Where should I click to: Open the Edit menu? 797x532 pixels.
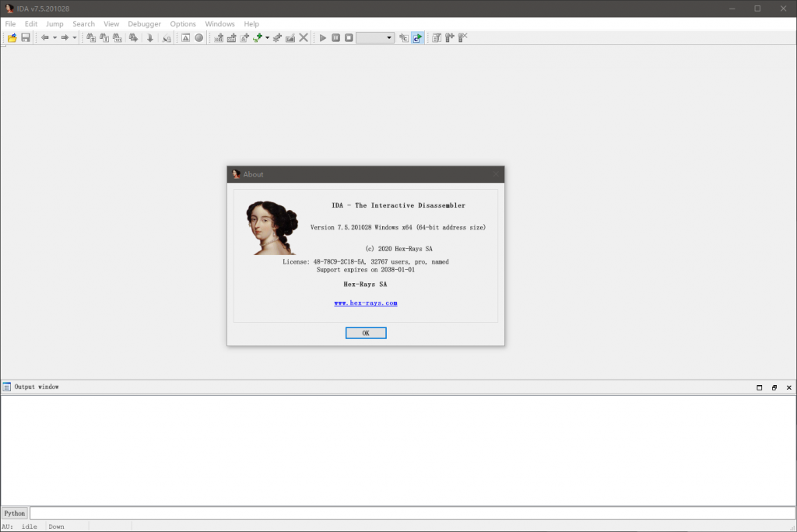31,24
